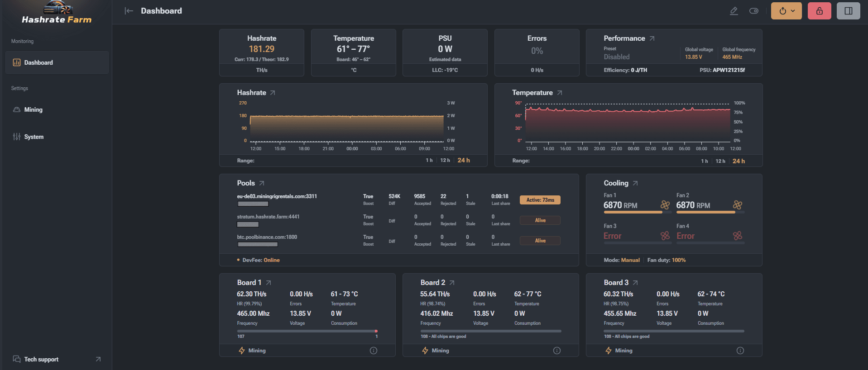This screenshot has width=868, height=370.
Task: Click Board 3 info icon
Action: (740, 351)
